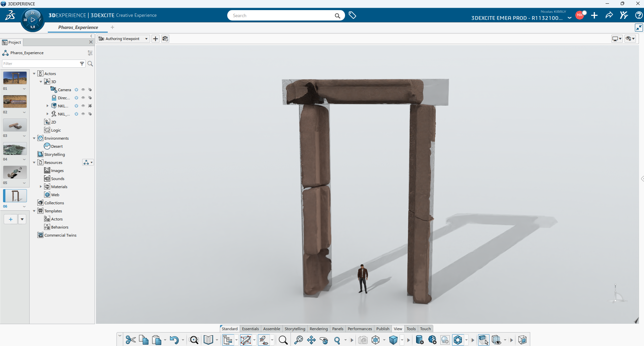Image resolution: width=644 pixels, height=346 pixels.
Task: Open the Storytelling toolbar tab
Action: click(x=295, y=329)
